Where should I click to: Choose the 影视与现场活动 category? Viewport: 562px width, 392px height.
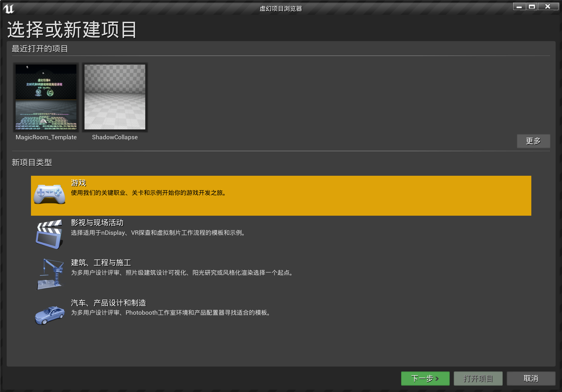click(97, 223)
